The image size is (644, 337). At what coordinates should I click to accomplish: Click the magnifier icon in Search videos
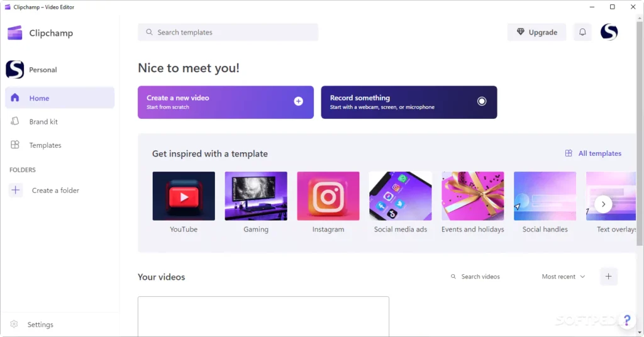[x=453, y=277]
